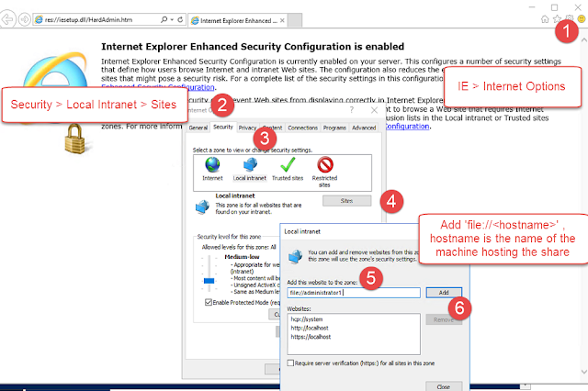Click the search magnifier in address bar
Image resolution: width=588 pixels, height=391 pixels.
[164, 19]
